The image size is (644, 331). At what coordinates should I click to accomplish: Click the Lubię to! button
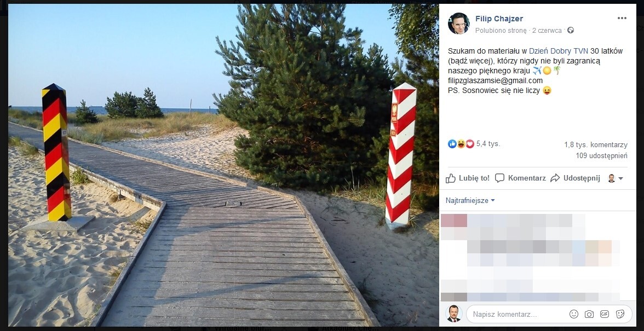(x=468, y=178)
